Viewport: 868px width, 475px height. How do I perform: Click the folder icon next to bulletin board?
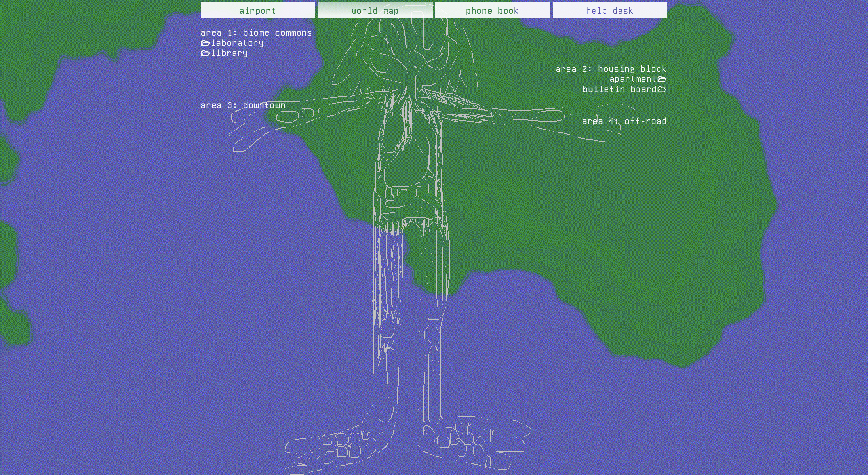pyautogui.click(x=662, y=89)
